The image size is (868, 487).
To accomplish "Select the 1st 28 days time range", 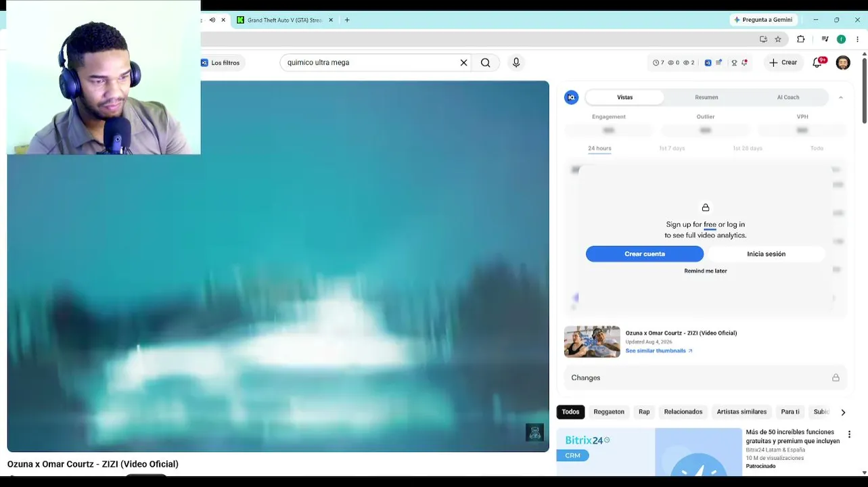I will pyautogui.click(x=748, y=148).
